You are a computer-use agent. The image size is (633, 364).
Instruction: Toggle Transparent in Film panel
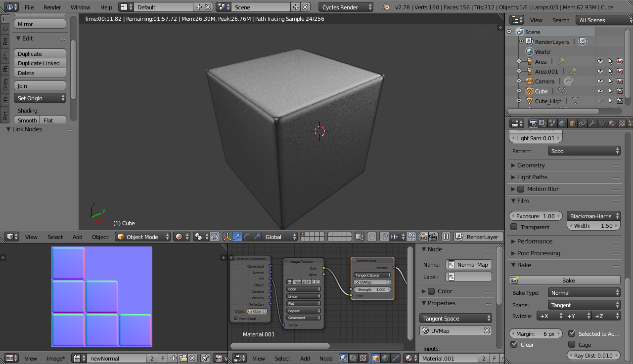[513, 227]
